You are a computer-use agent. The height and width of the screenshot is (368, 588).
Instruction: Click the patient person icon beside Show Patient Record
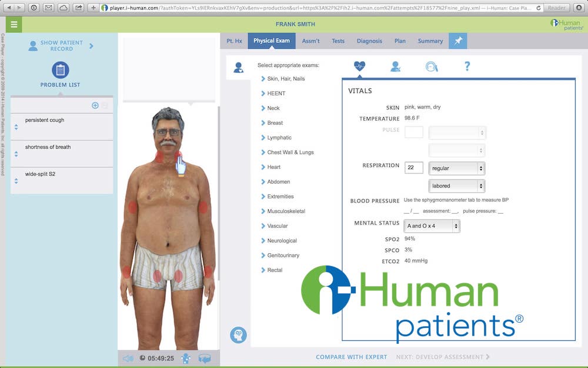tap(33, 46)
